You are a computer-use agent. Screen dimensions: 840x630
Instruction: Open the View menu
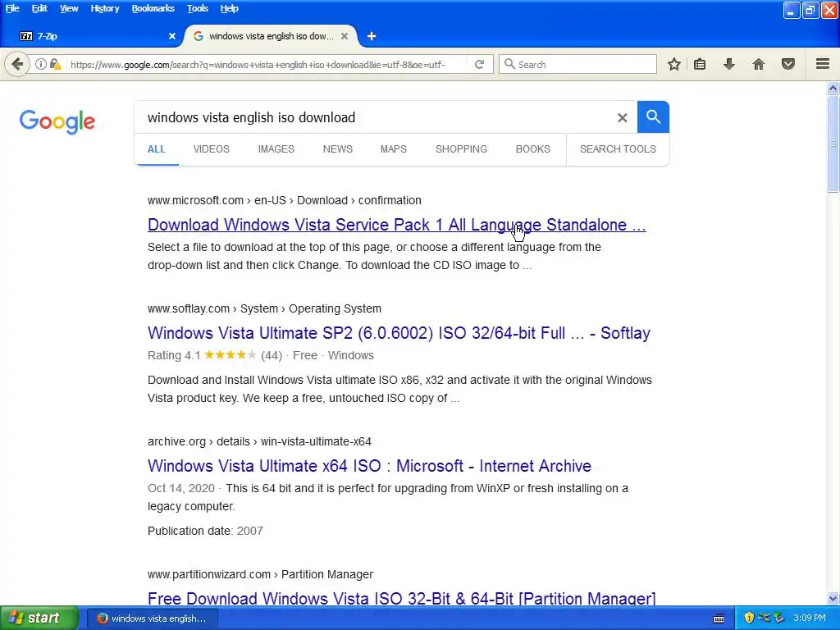(x=69, y=8)
